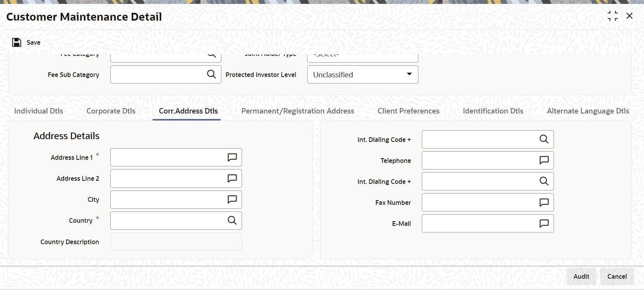This screenshot has width=644, height=290.
Task: Open Fax Number text editor icon
Action: pyautogui.click(x=544, y=202)
